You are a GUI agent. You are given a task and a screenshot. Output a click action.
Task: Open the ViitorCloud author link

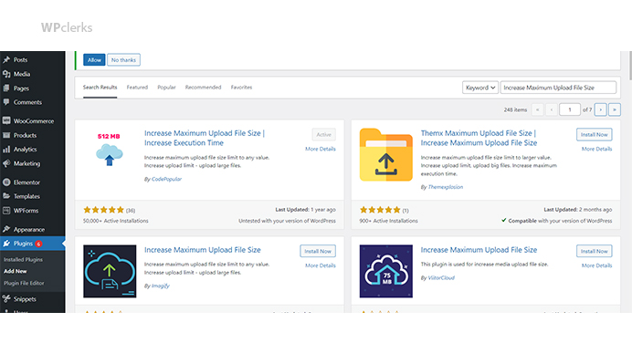441,278
